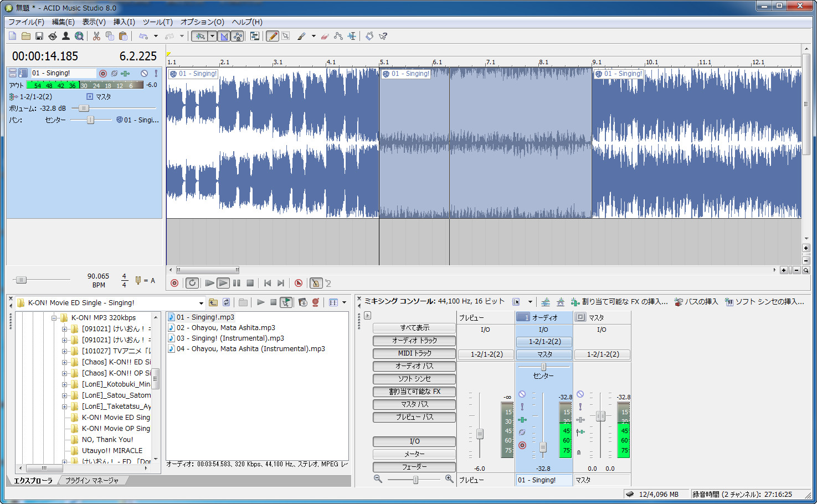Screen dimensions: 817x504
Task: Toggle Automatic Crossfades button
Action: (224, 36)
